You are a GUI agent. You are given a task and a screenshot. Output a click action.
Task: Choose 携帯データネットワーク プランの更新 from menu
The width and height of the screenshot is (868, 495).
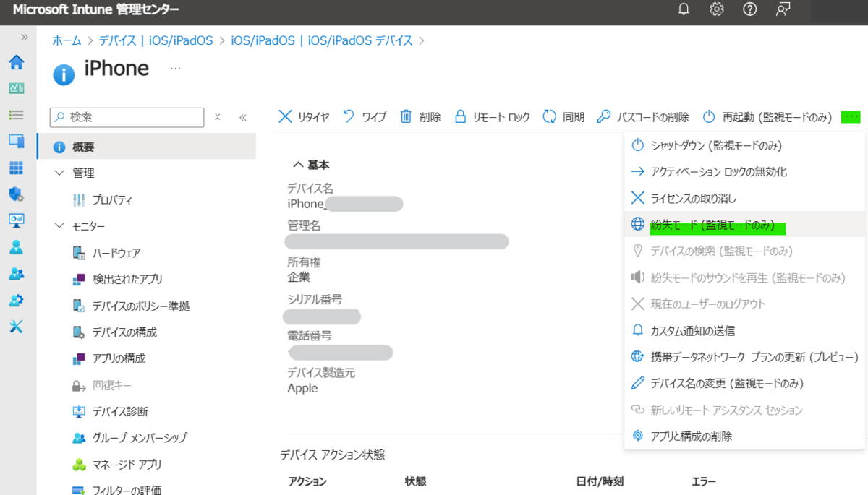point(745,357)
